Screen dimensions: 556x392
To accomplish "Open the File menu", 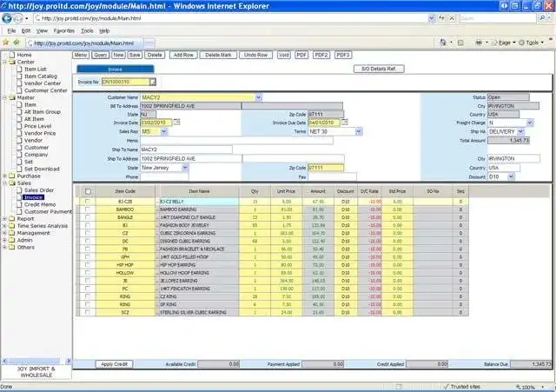I will coord(11,31).
